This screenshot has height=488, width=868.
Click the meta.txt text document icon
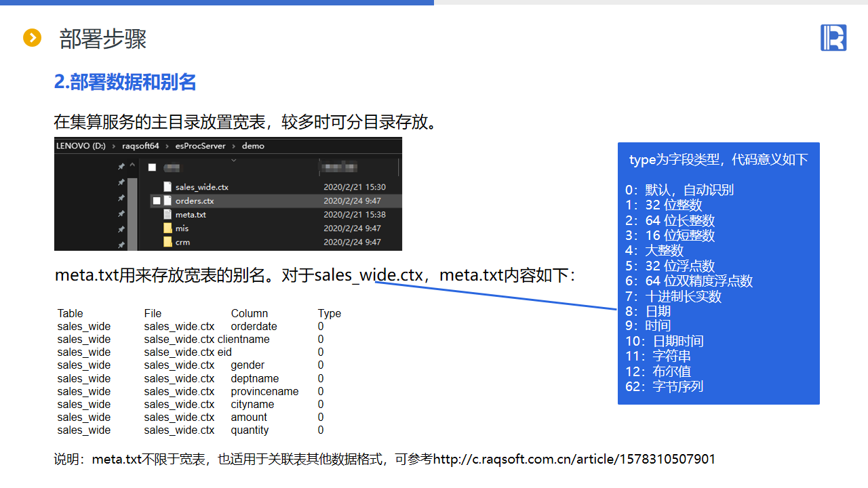pyautogui.click(x=167, y=214)
